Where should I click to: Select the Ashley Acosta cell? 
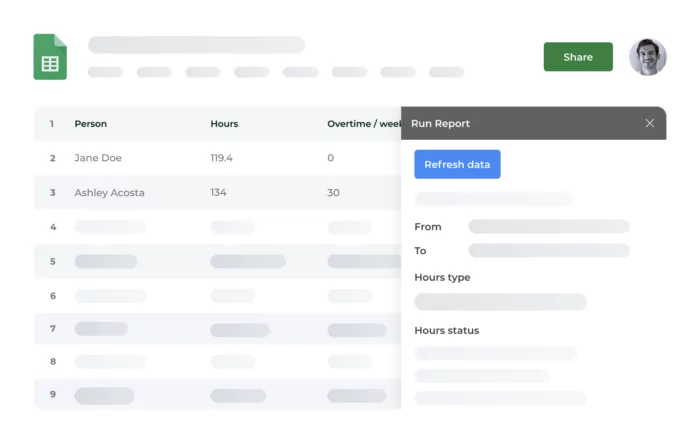(x=109, y=193)
